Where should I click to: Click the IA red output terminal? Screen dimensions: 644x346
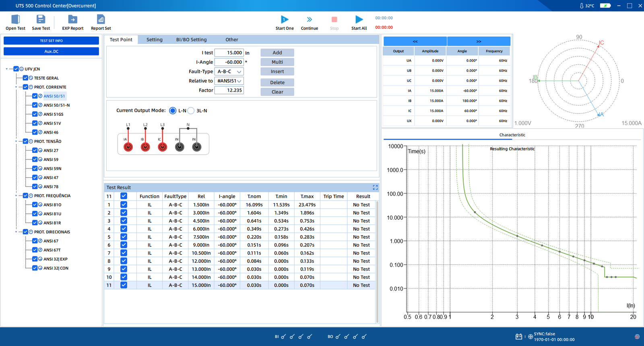[128, 147]
